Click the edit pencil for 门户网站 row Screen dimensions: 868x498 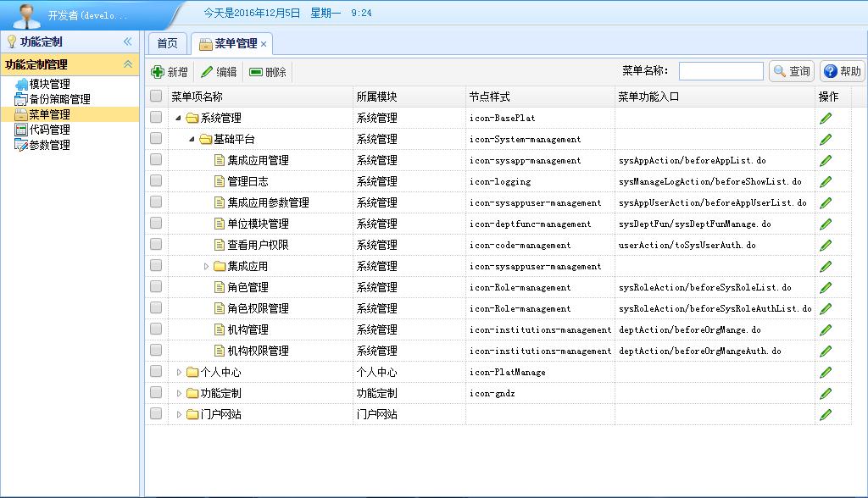[x=826, y=414]
